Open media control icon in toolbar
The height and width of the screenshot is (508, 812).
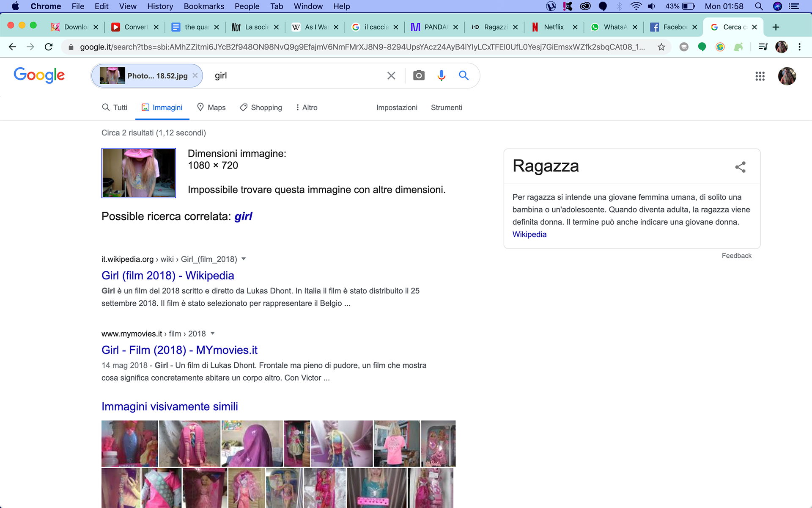(763, 47)
